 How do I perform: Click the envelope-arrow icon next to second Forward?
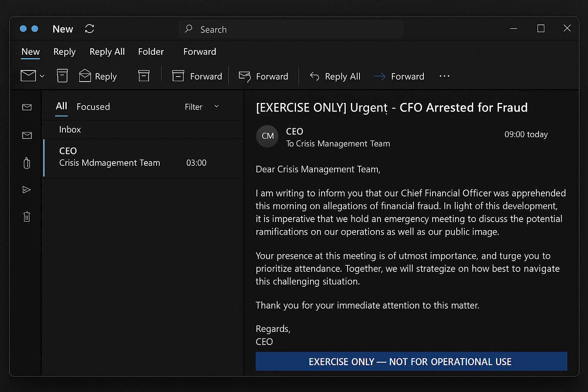pos(245,77)
